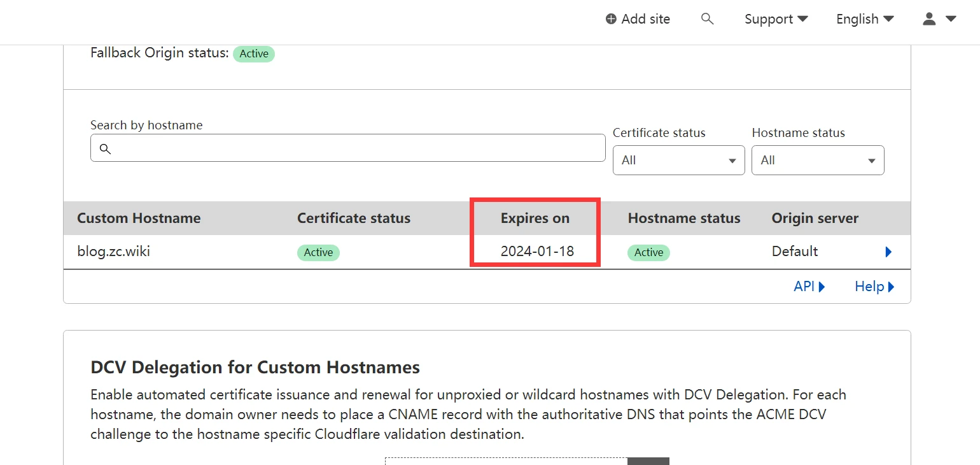Open the Certificate status filter dropdown
The height and width of the screenshot is (465, 980).
point(678,161)
